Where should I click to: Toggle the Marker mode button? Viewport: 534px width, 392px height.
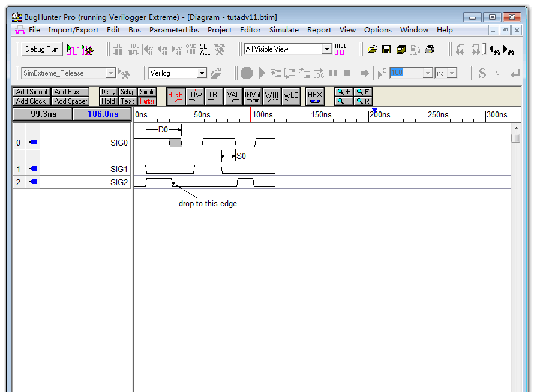[x=147, y=101]
